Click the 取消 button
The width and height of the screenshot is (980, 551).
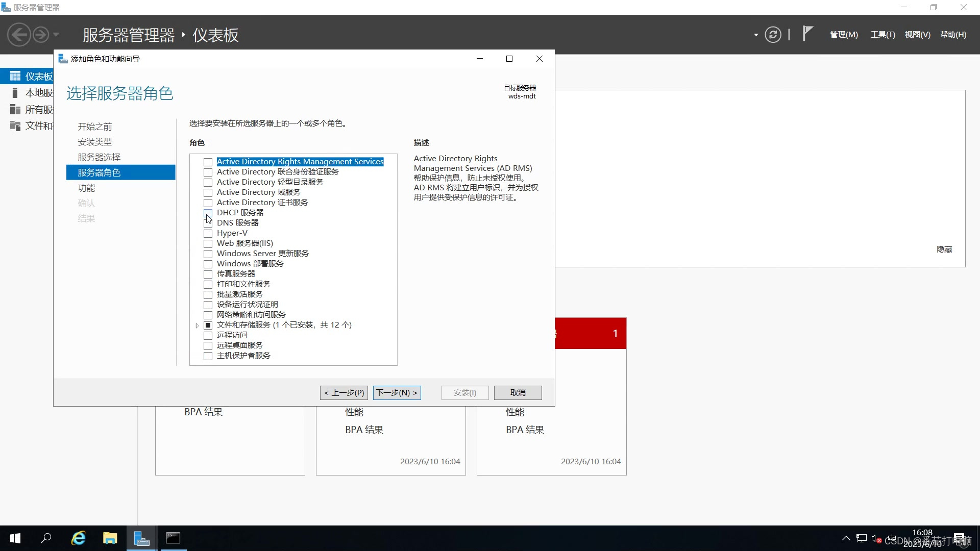518,392
